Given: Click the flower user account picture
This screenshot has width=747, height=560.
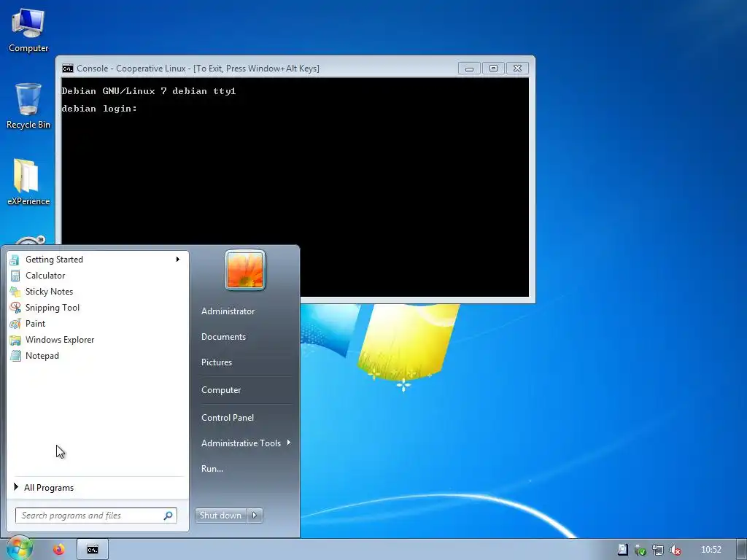Looking at the screenshot, I should (245, 270).
